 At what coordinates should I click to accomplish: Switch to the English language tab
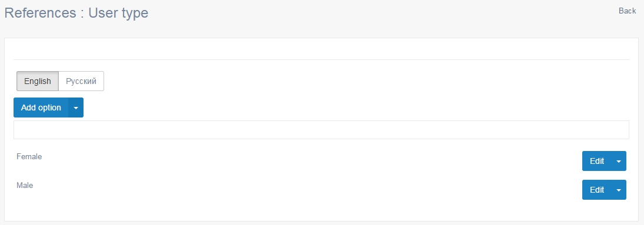(x=38, y=81)
